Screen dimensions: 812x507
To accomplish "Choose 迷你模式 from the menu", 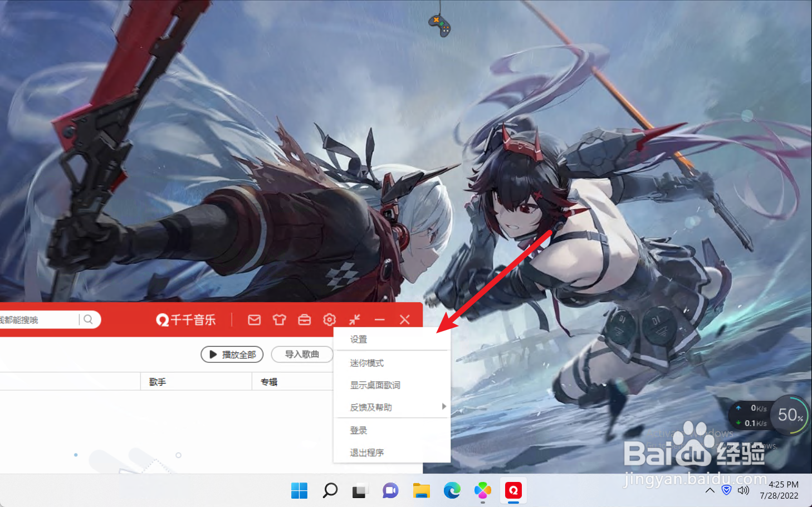I will (x=392, y=363).
